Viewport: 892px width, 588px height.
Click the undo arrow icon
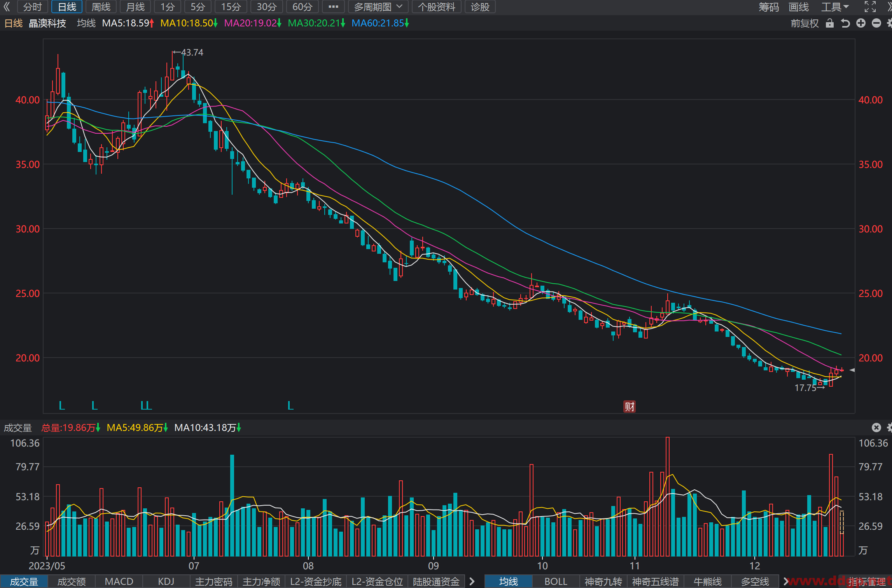click(845, 23)
